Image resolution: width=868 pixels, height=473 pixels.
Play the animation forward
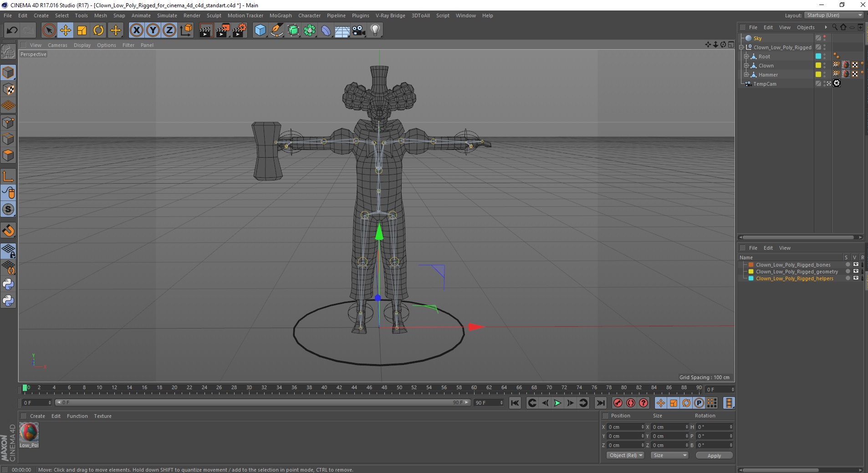(x=557, y=403)
